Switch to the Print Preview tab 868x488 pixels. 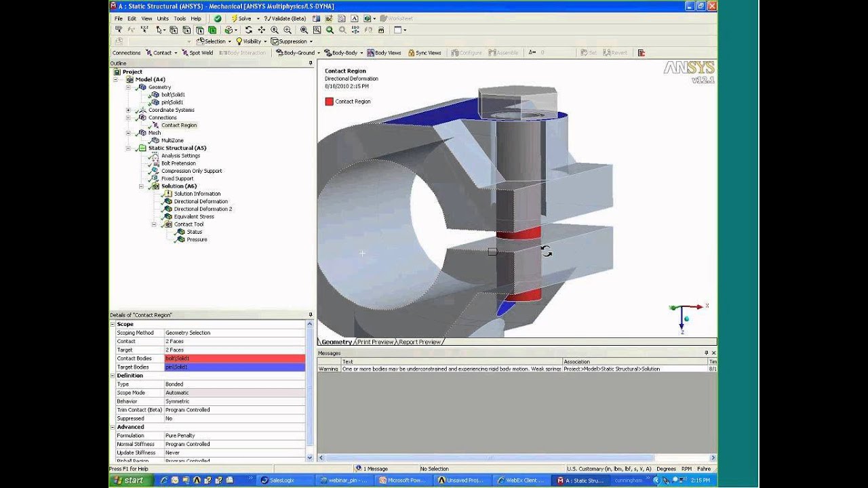(x=375, y=342)
